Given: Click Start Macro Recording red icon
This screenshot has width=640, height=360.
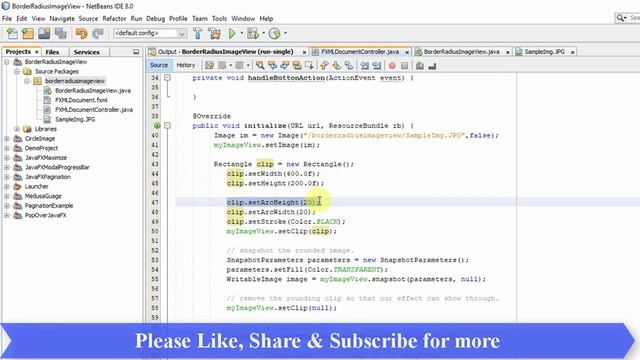Looking at the screenshot, I should click(x=392, y=65).
